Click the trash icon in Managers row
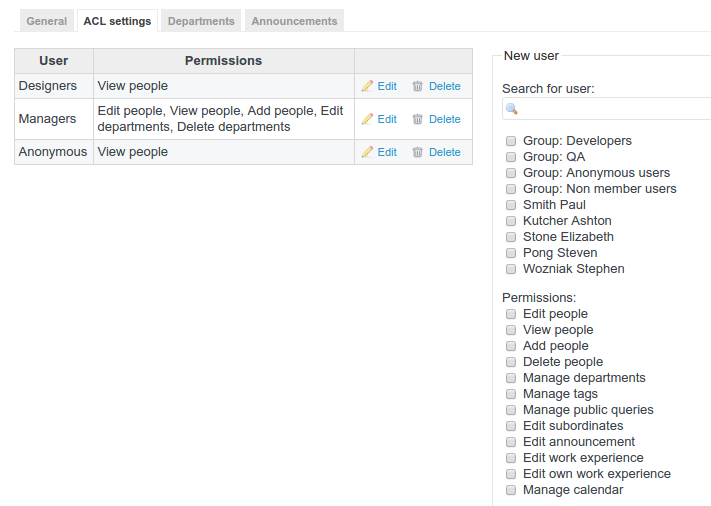Screen dimensions: 711x506 [x=418, y=119]
